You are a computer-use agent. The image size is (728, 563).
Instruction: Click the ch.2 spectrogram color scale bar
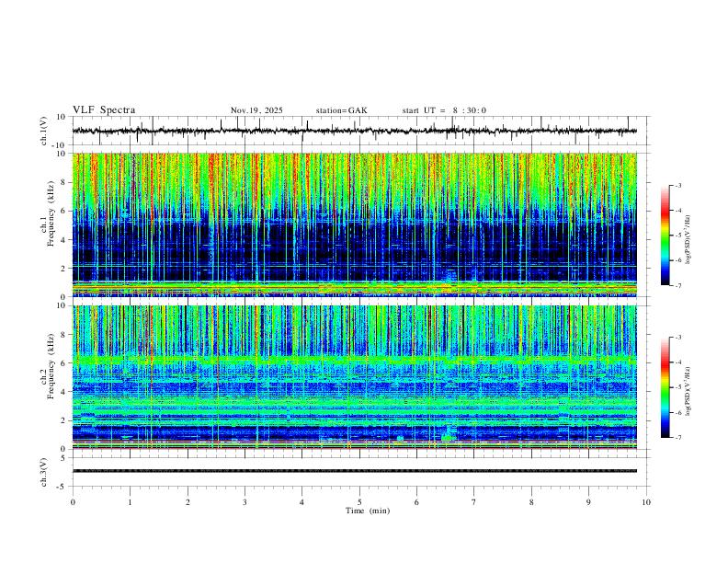[665, 387]
